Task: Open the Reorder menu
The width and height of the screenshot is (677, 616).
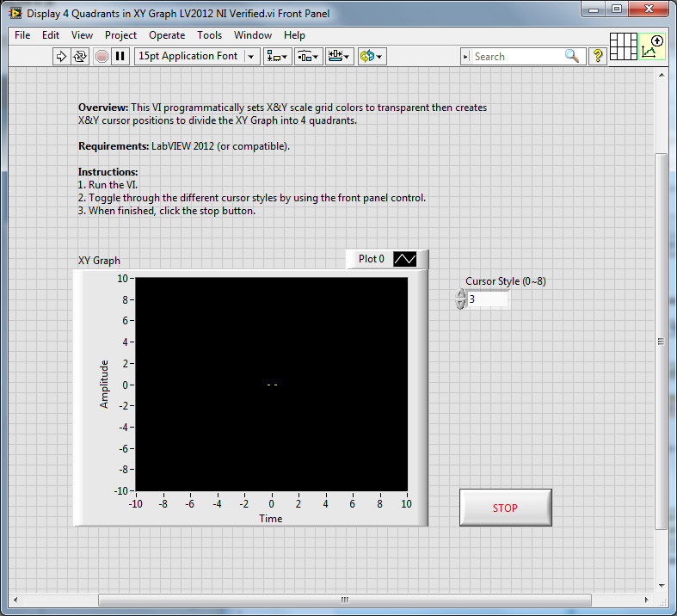Action: pos(372,56)
